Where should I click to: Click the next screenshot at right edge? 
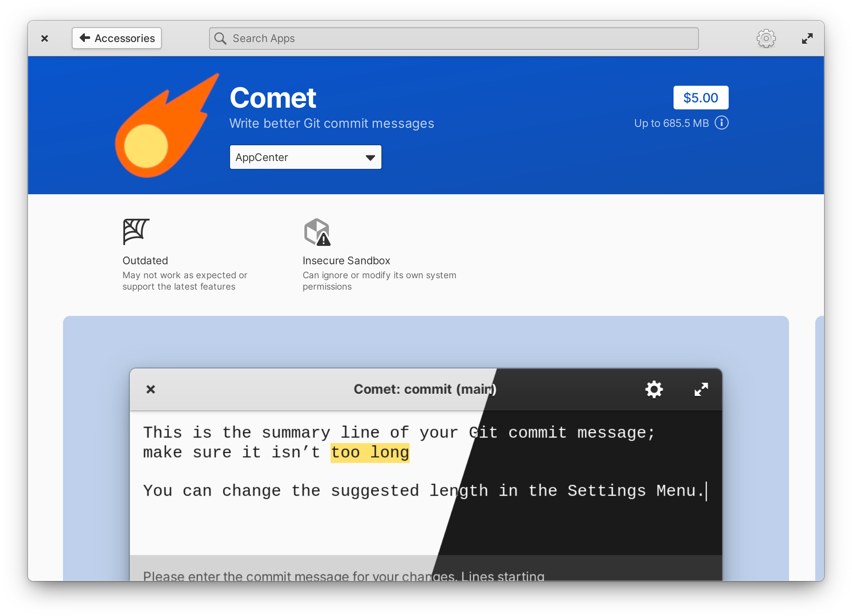tap(820, 448)
